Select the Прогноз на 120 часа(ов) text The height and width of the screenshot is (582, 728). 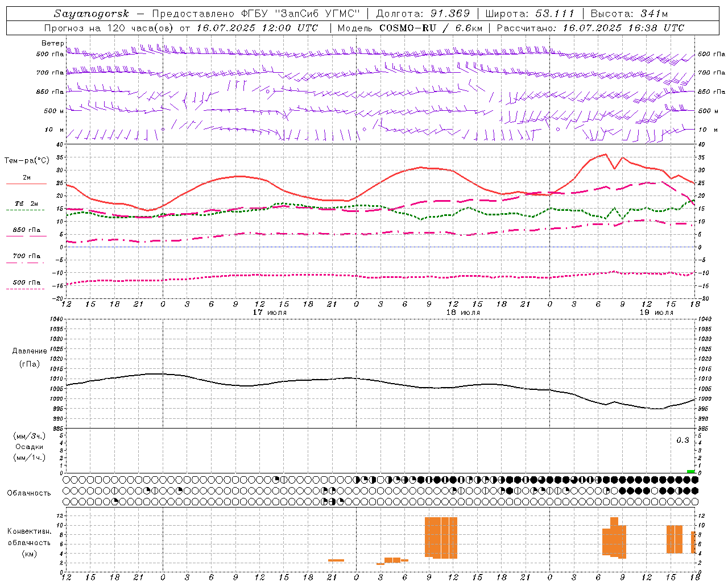click(x=110, y=28)
